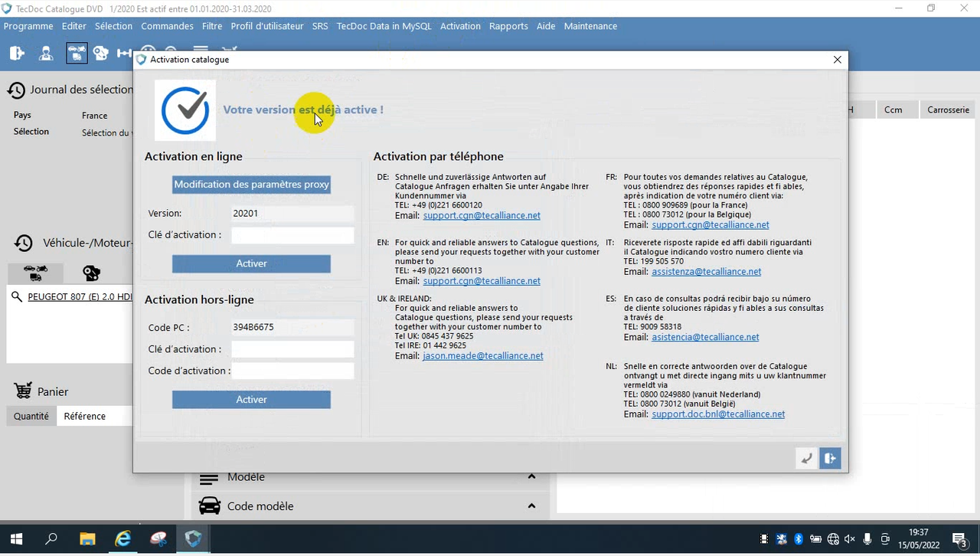Open jason.meade@tecalliance.net email link
The height and width of the screenshot is (556, 980).
point(483,356)
